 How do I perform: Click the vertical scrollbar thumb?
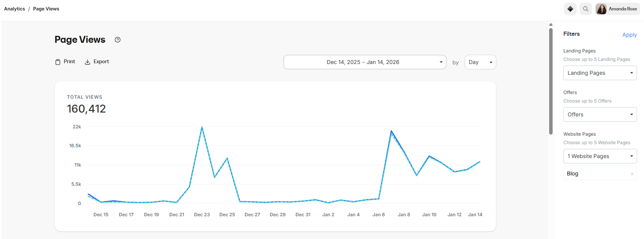(x=551, y=81)
